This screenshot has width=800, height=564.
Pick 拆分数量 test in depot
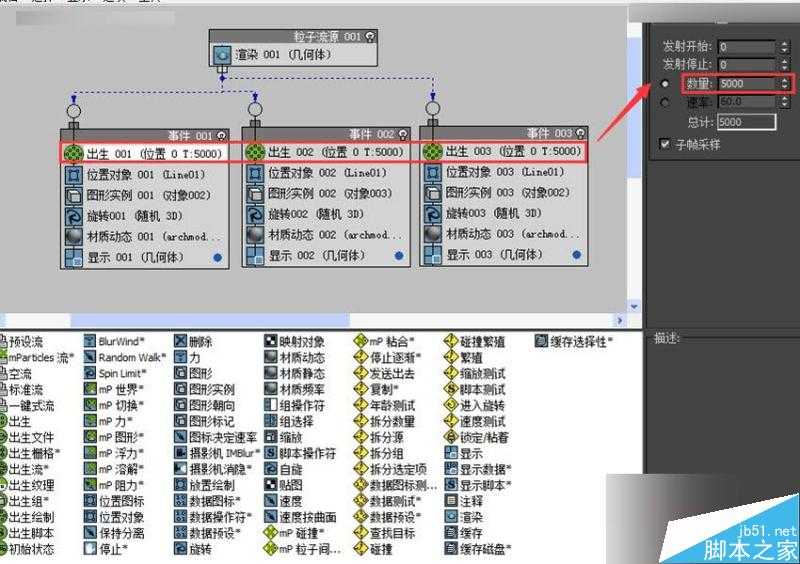coord(385,421)
